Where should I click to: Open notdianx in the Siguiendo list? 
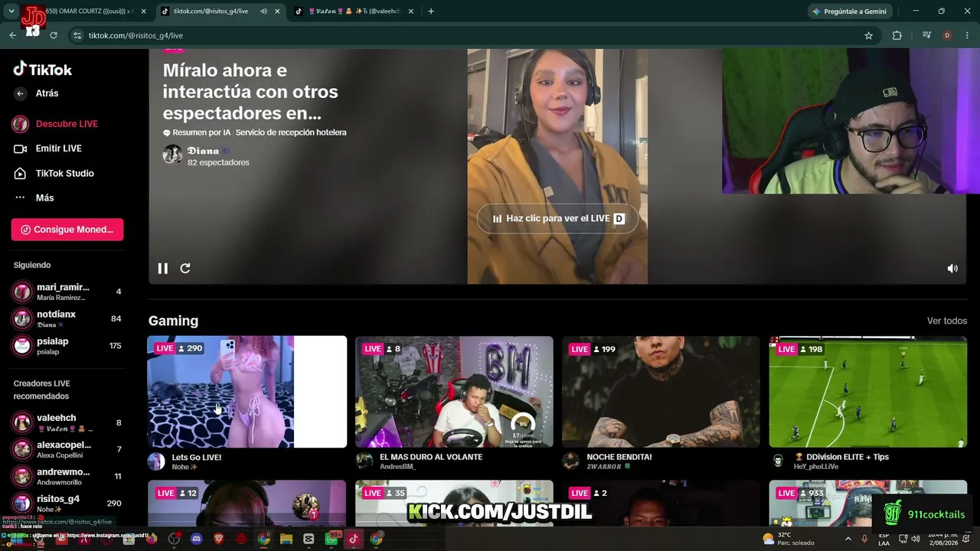click(x=67, y=318)
